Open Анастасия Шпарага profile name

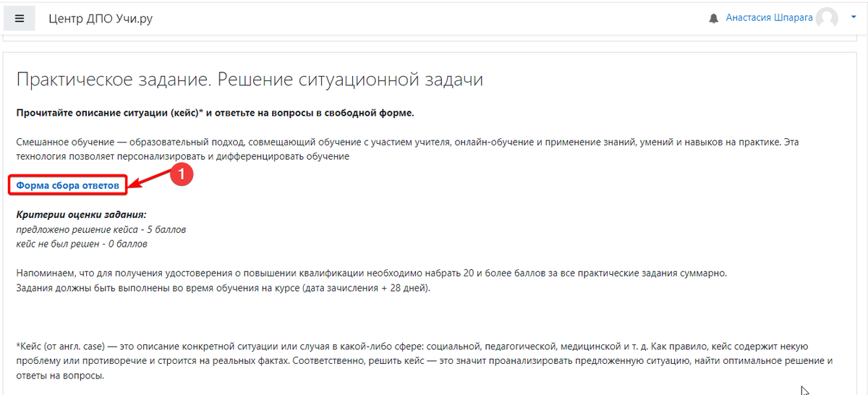769,18
